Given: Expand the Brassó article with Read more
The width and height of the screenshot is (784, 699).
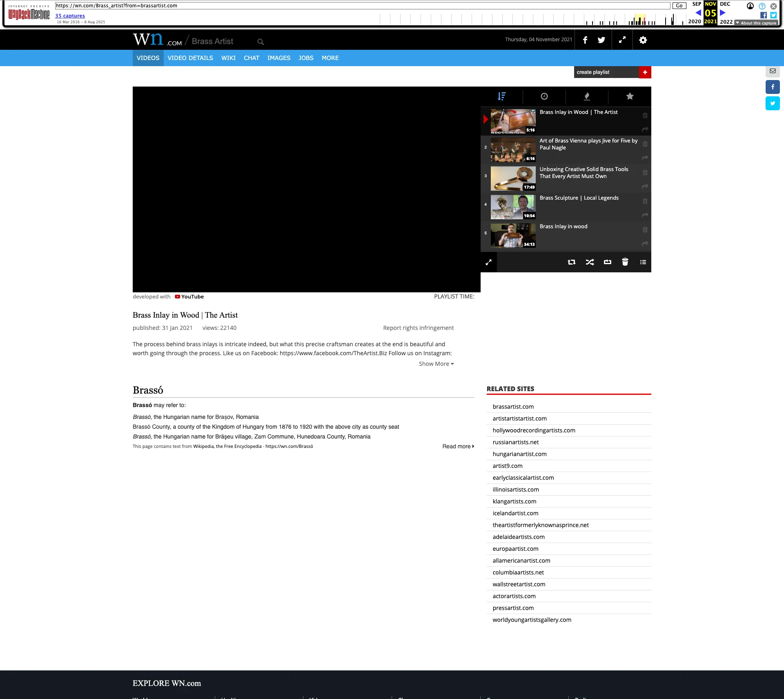Looking at the screenshot, I should pos(457,446).
